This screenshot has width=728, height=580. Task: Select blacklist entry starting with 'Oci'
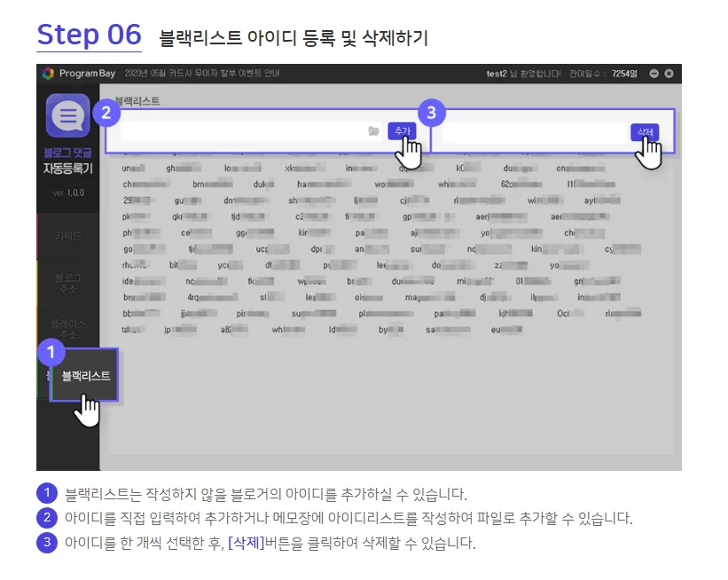(x=571, y=314)
